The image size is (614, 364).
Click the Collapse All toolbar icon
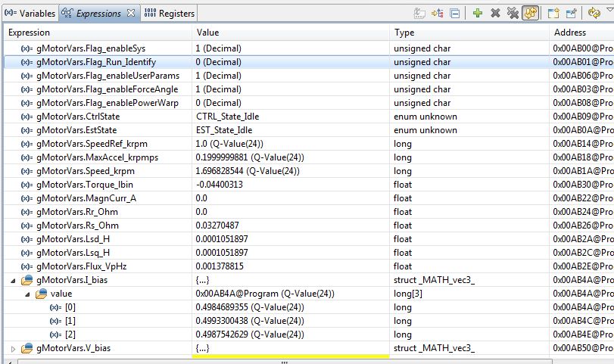(455, 13)
